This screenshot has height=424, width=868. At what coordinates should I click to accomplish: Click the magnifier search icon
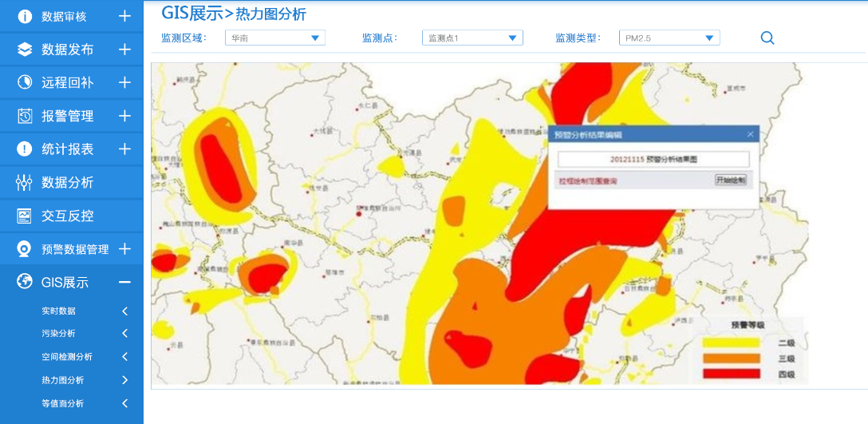(767, 38)
